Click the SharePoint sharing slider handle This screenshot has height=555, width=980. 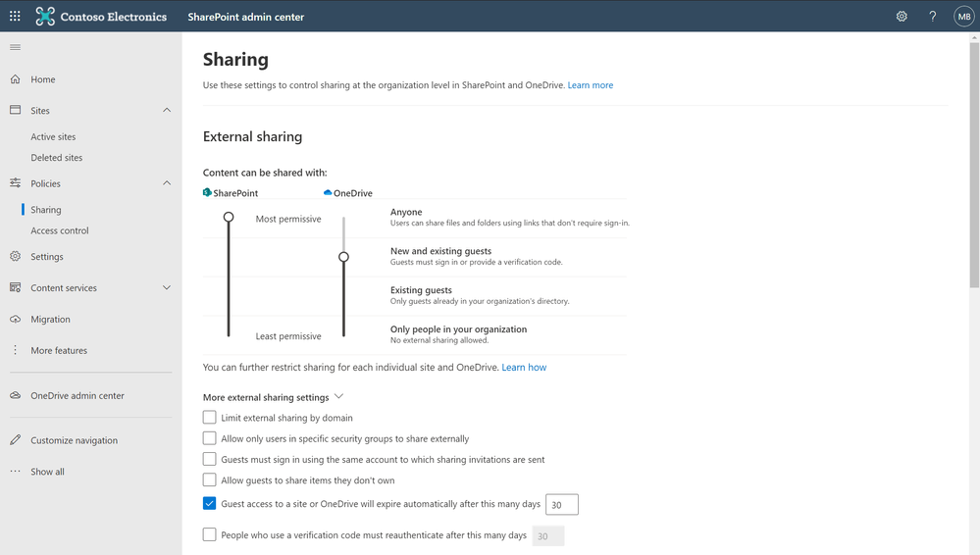point(229,217)
